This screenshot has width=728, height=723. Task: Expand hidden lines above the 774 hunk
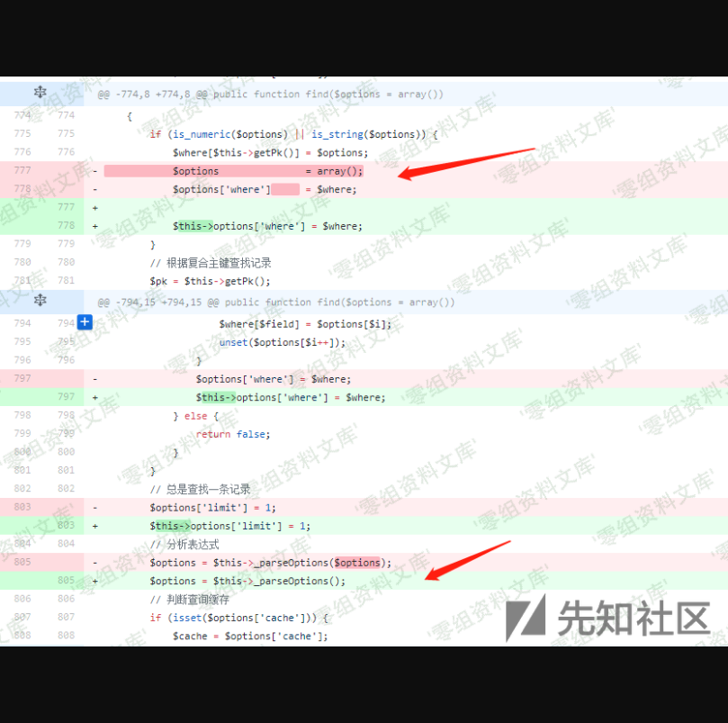(40, 93)
